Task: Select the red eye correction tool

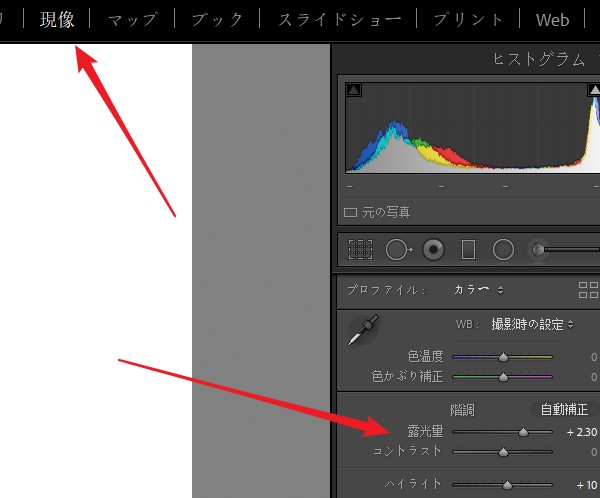Action: [433, 250]
